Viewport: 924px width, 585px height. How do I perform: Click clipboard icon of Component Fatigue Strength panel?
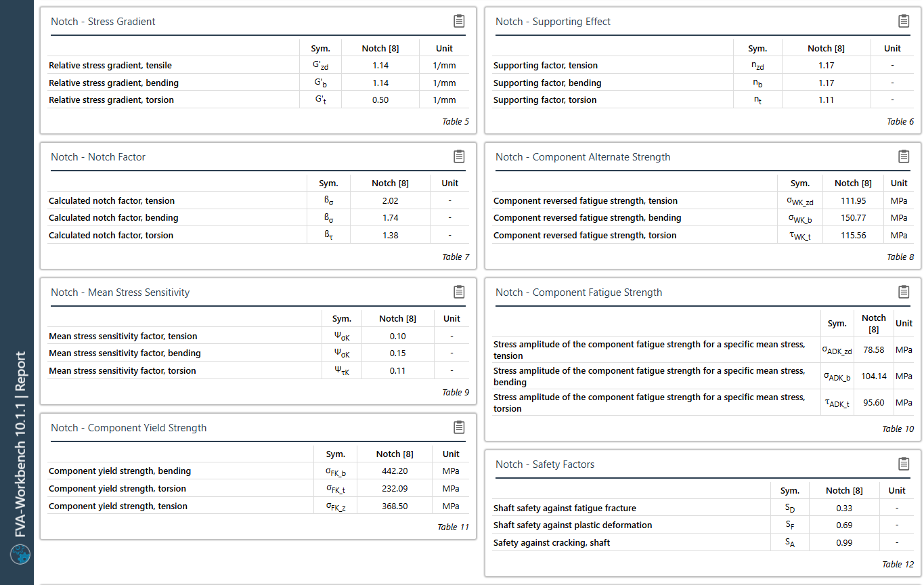click(x=904, y=292)
